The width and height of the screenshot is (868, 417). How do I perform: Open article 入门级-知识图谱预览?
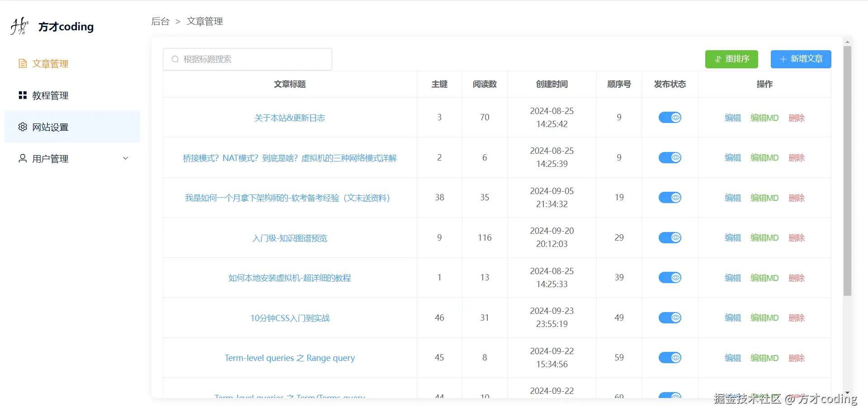290,238
